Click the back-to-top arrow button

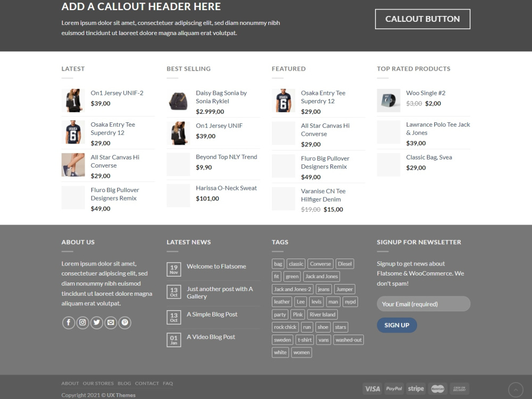coord(516,389)
